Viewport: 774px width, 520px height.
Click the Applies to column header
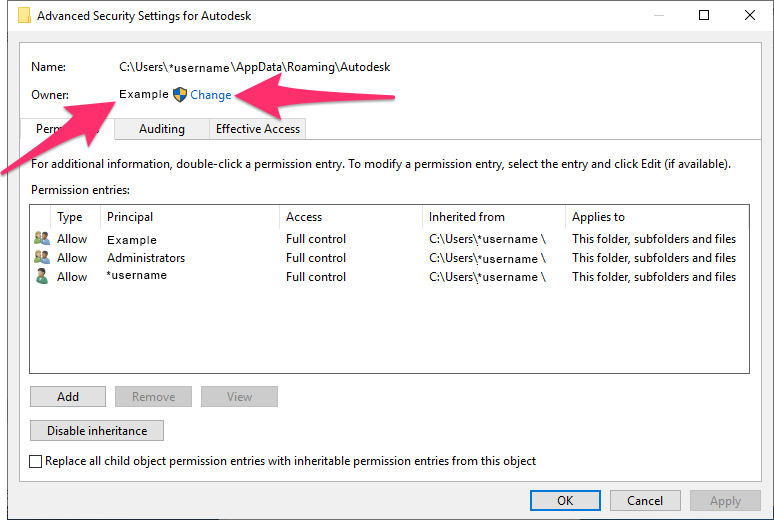598,217
